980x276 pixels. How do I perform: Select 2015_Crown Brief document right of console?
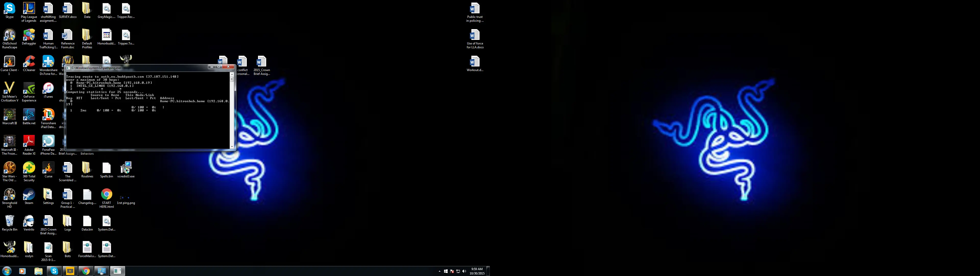[x=261, y=66]
